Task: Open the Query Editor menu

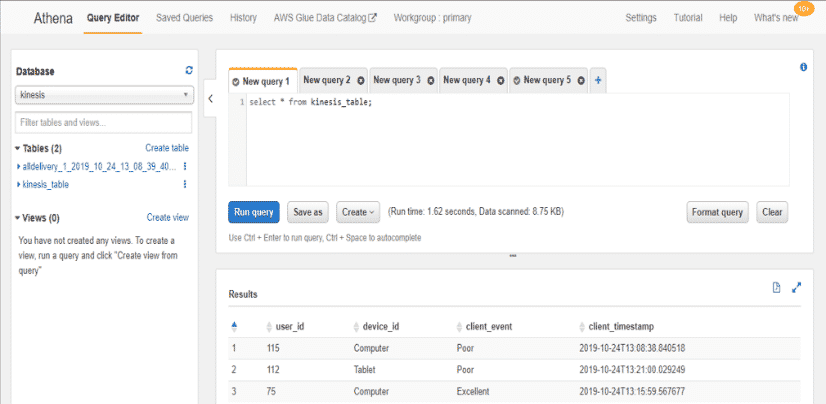Action: 113,18
